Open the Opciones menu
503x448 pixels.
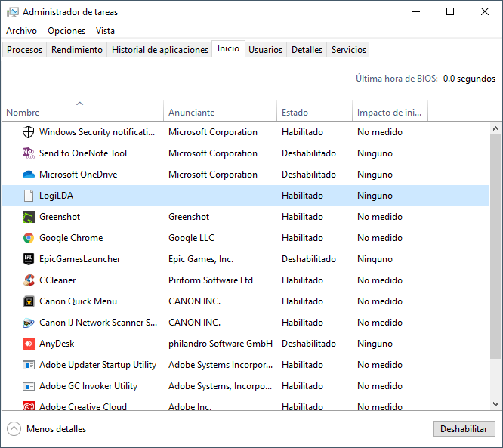click(66, 31)
